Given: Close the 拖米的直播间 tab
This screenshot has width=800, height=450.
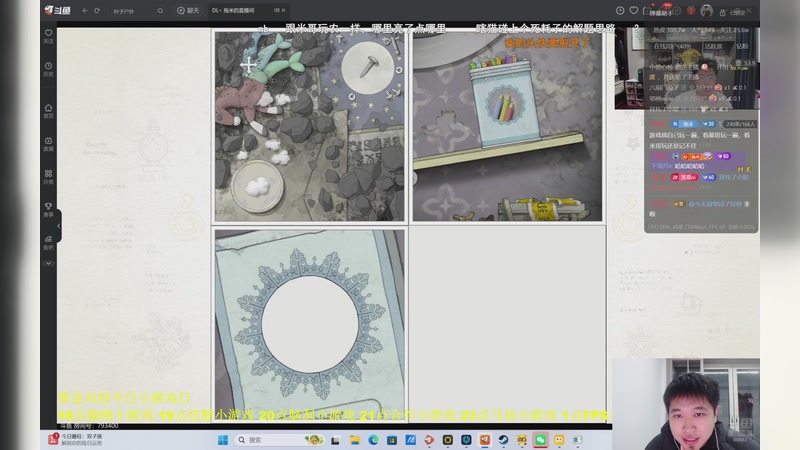Looking at the screenshot, I should coord(283,10).
